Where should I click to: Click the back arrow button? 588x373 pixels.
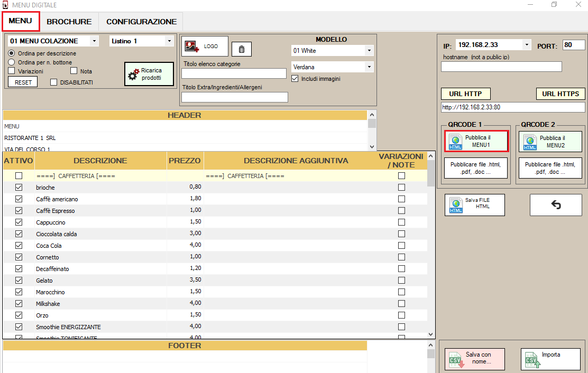pos(556,205)
